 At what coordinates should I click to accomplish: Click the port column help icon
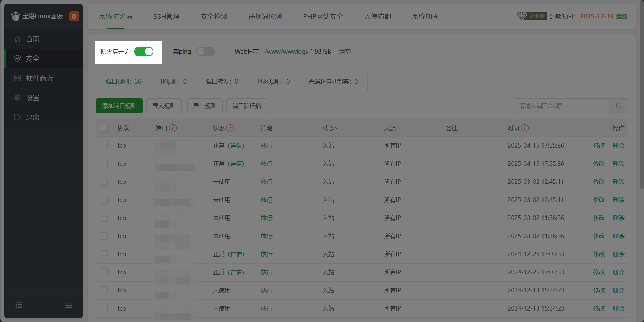tap(173, 128)
